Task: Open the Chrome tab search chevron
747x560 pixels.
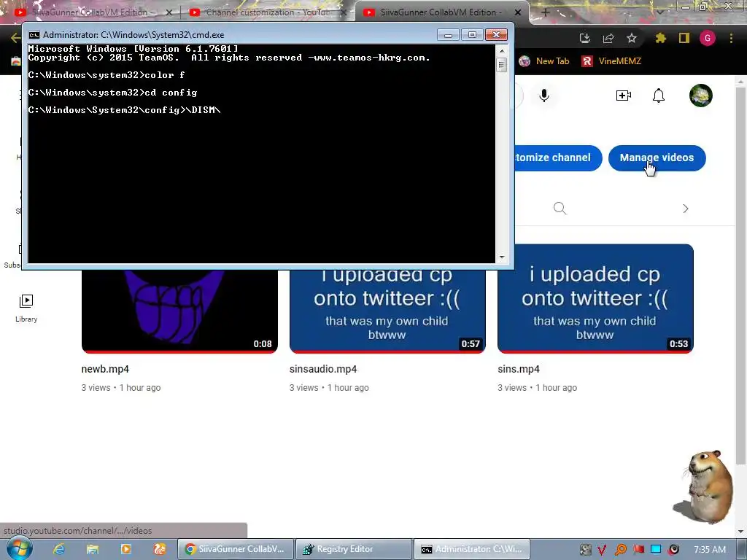Action: [660, 12]
